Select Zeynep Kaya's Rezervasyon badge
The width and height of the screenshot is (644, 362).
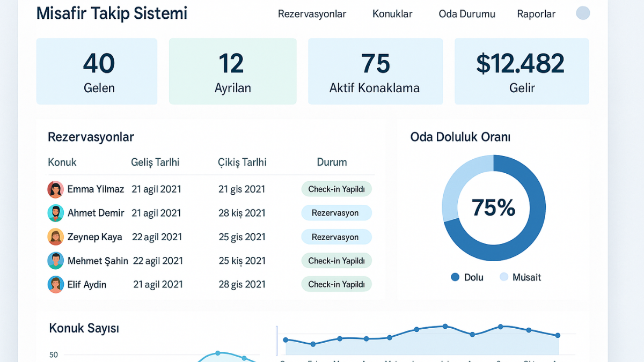pos(336,237)
